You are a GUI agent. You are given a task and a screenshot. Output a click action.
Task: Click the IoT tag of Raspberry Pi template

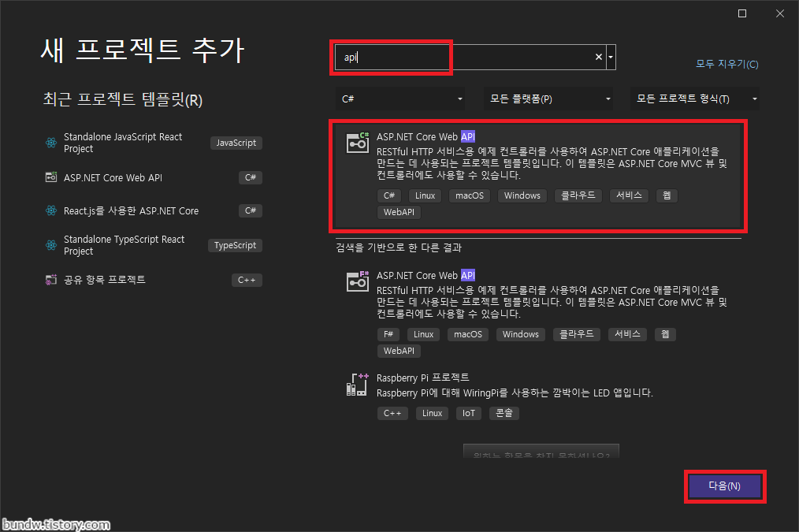click(x=468, y=413)
